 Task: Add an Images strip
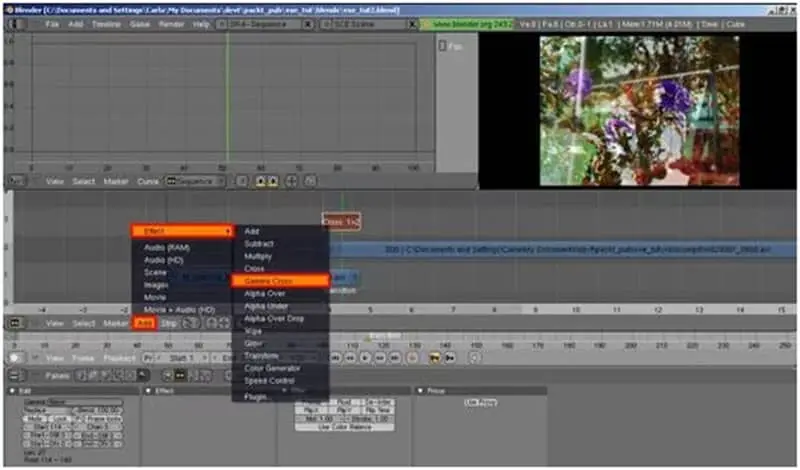click(x=156, y=285)
